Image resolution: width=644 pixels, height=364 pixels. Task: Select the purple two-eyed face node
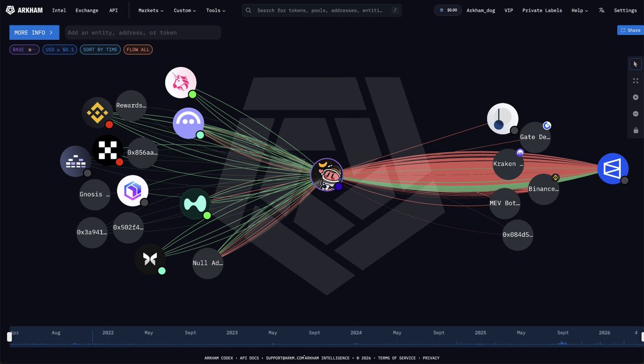188,123
